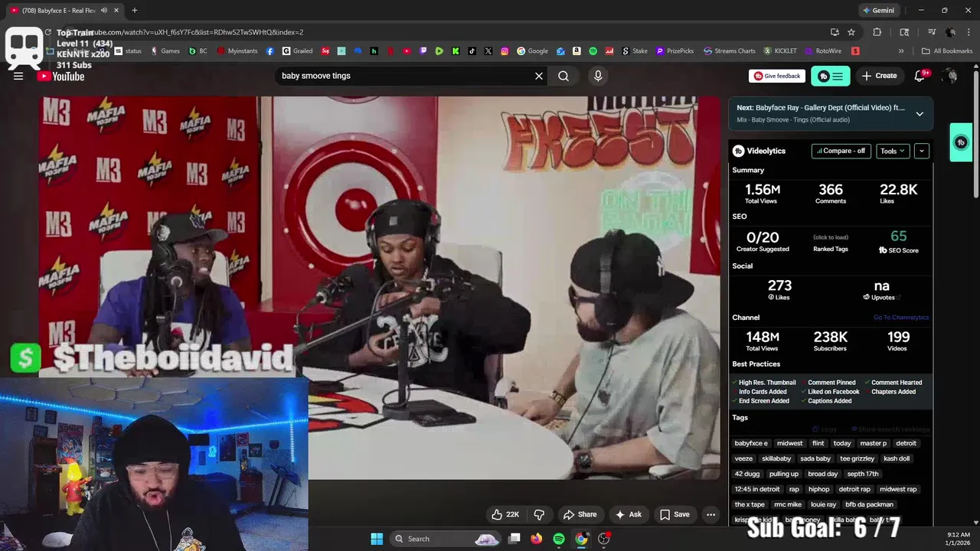Open YouTube notifications bell

pyautogui.click(x=920, y=76)
